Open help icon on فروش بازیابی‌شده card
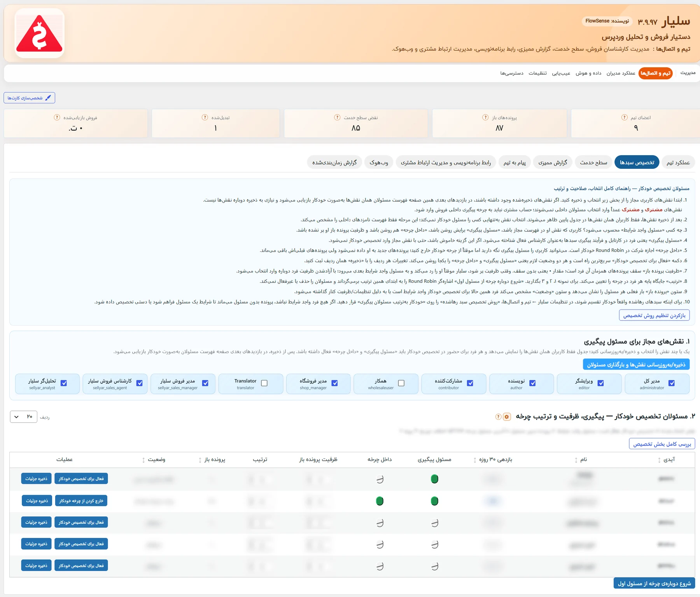The width and height of the screenshot is (700, 597). [57, 117]
